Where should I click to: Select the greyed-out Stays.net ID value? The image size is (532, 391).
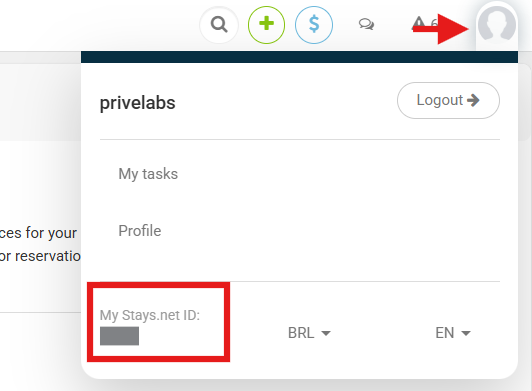tap(119, 336)
